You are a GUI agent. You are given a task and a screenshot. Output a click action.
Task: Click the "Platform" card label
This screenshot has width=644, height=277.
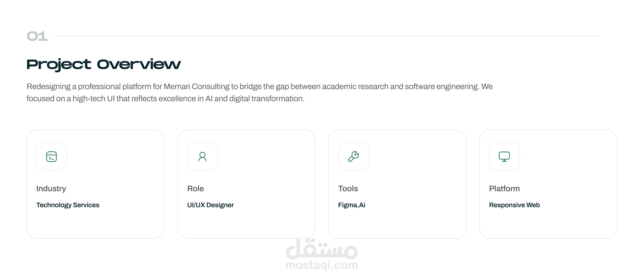pos(504,189)
